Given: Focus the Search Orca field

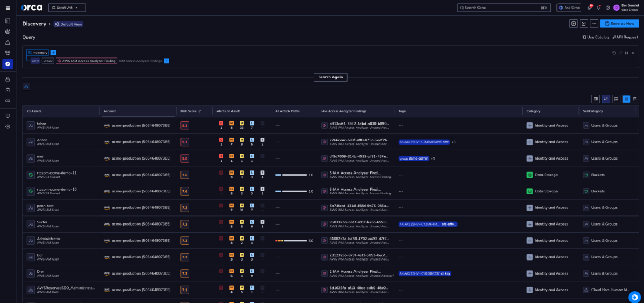Looking at the screenshot, I should pyautogui.click(x=503, y=8).
